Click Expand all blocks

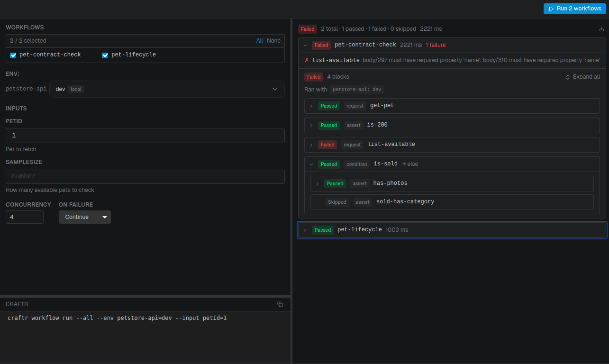582,77
